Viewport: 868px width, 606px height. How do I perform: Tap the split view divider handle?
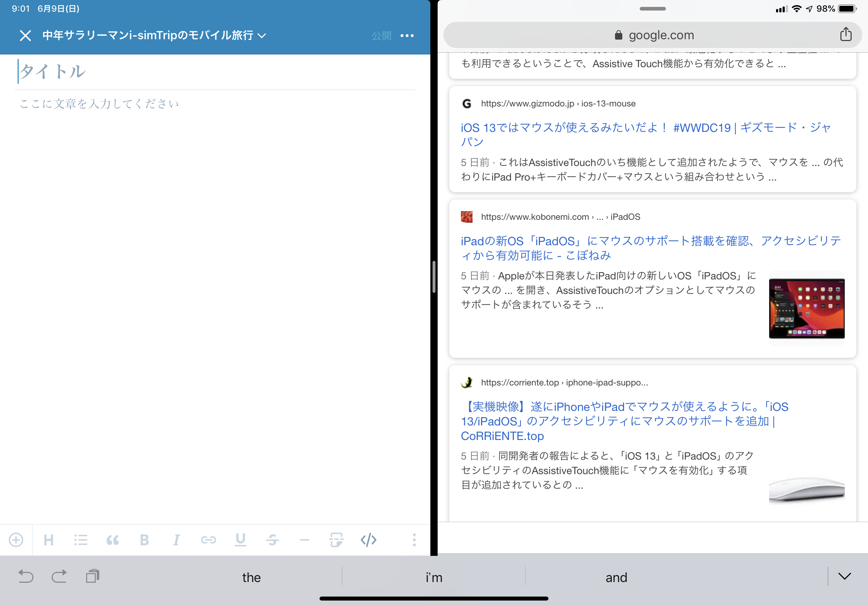tap(434, 276)
